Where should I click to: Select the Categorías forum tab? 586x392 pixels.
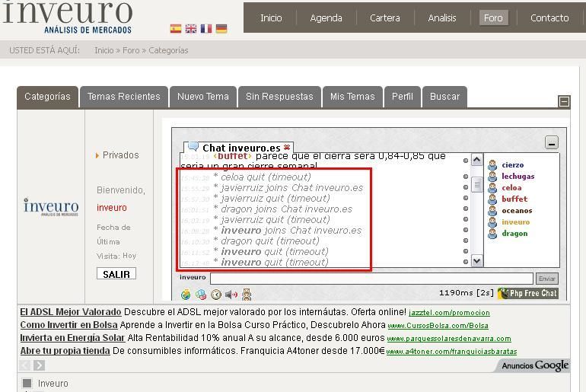(47, 97)
